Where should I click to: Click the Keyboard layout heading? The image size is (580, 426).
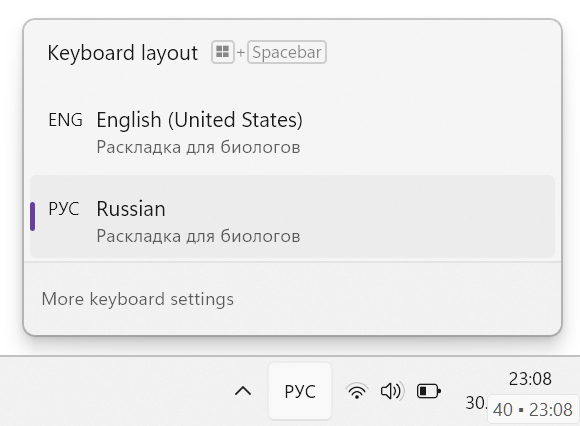pyautogui.click(x=122, y=53)
